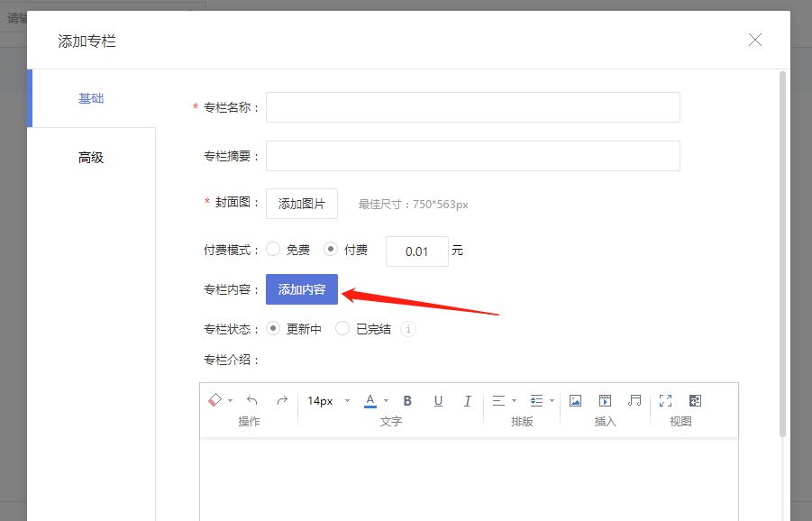Click the 专栏介绍 label

tap(231, 360)
